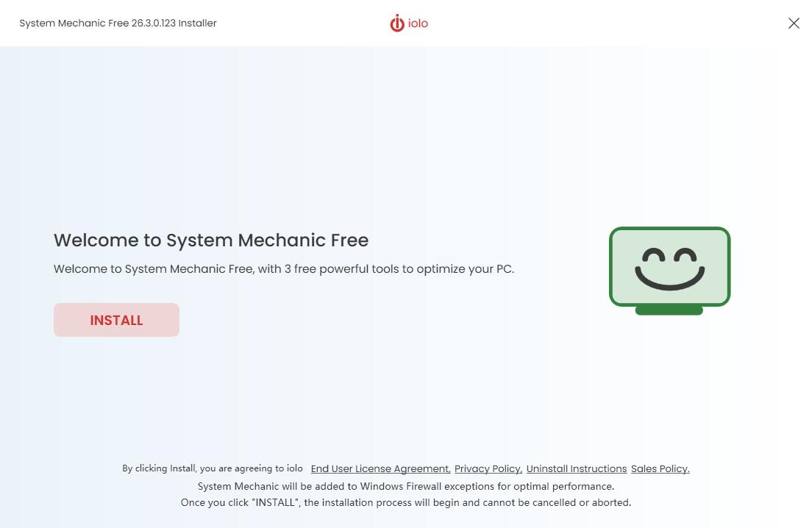Click the Welcome to System Mechanic Free heading
Viewport: 812px width, 528px height.
(211, 240)
